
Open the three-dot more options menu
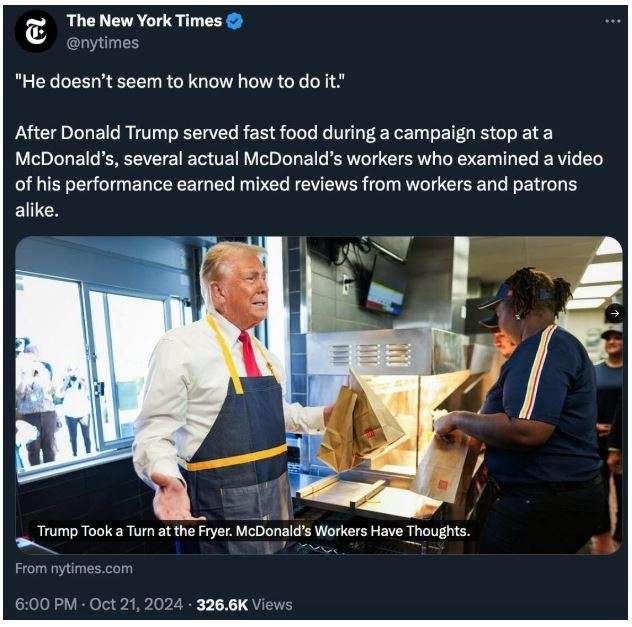(613, 21)
